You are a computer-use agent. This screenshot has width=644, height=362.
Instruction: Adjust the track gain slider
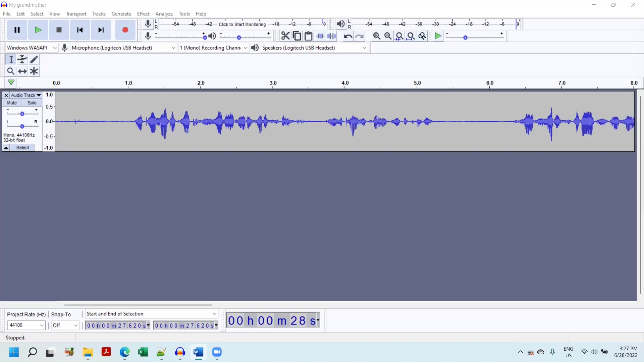click(22, 113)
